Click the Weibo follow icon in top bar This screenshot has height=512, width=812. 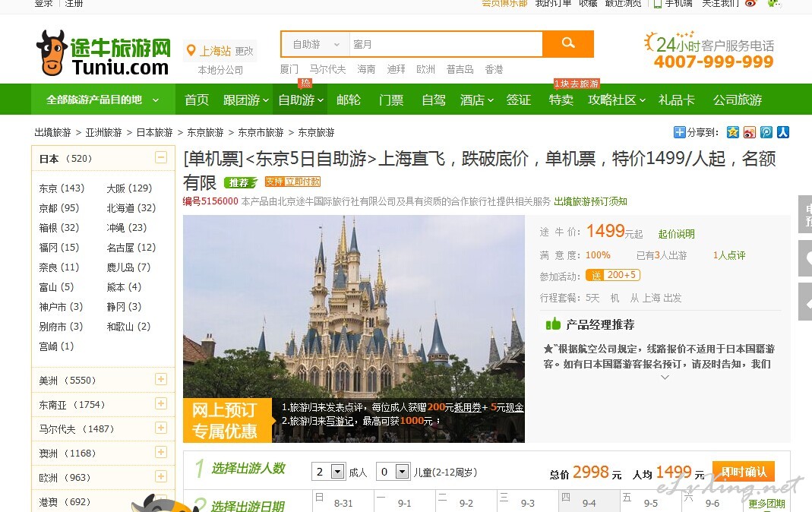click(751, 3)
